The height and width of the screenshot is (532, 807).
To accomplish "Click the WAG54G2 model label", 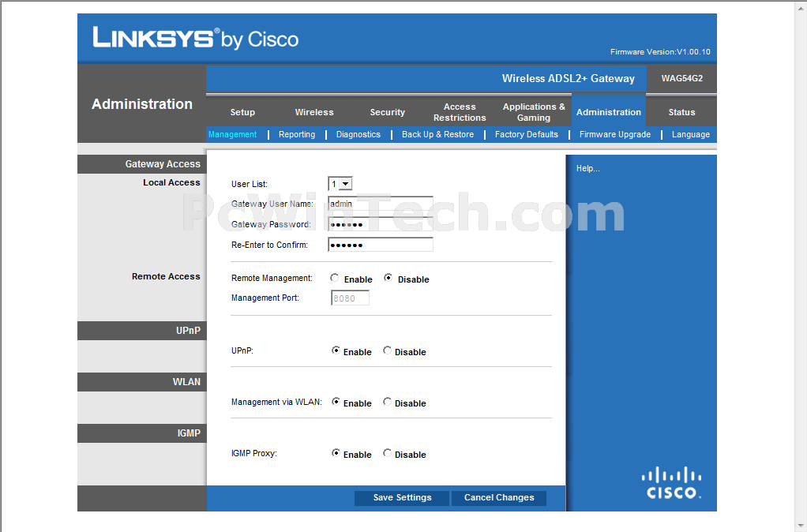I will point(682,78).
